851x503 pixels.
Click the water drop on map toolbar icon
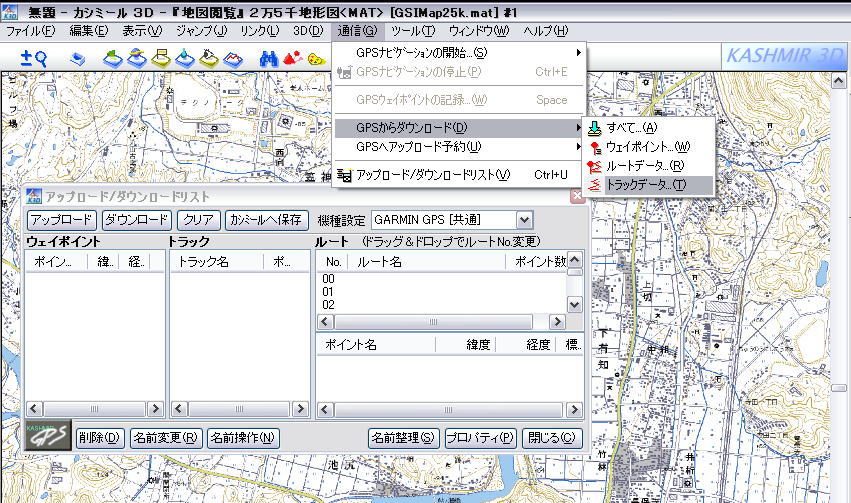point(185,58)
